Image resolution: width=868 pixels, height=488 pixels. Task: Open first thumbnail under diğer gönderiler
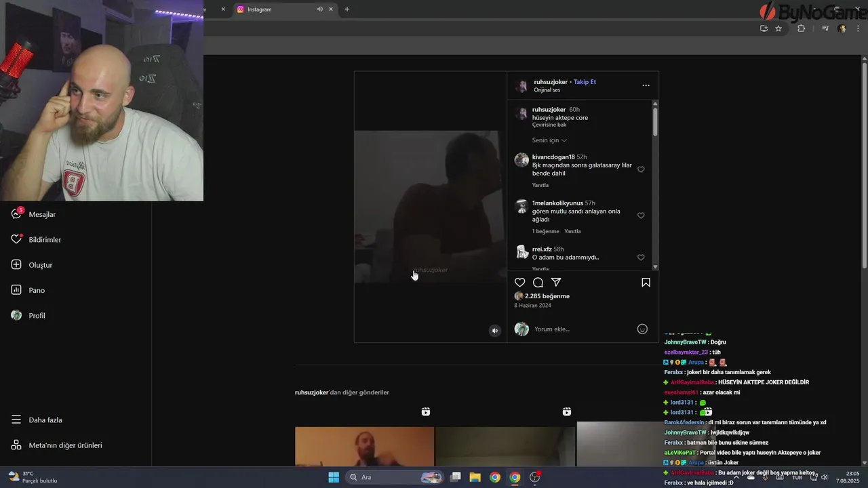coord(364,446)
